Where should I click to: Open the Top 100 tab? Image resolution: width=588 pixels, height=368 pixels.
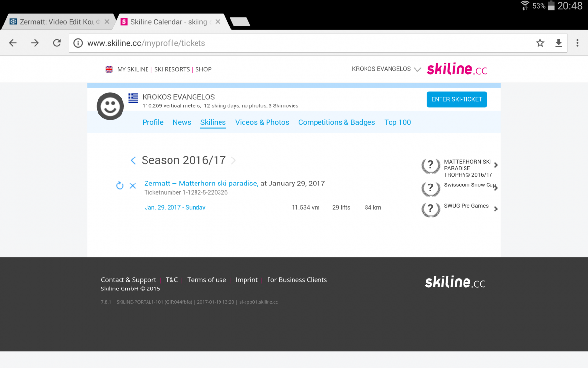click(397, 122)
